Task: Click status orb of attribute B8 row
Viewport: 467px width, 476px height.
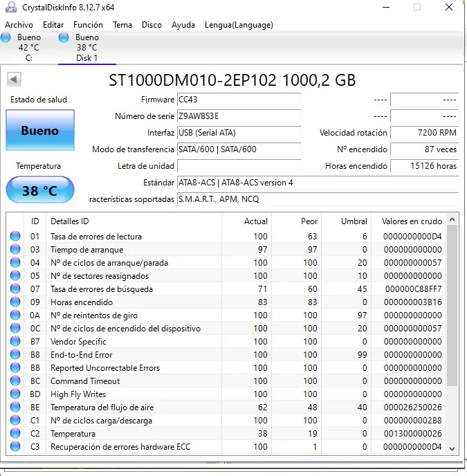Action: [x=15, y=354]
